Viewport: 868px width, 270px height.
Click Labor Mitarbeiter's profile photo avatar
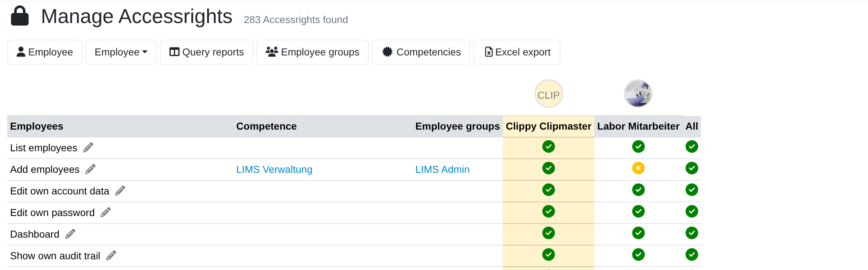638,94
